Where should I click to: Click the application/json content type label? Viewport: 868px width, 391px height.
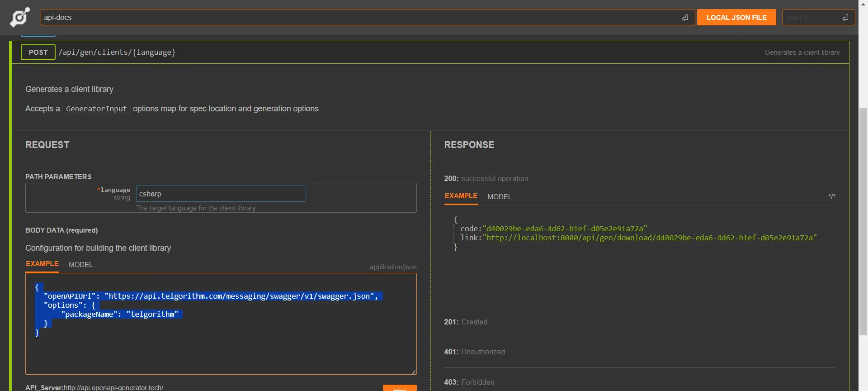tap(393, 267)
